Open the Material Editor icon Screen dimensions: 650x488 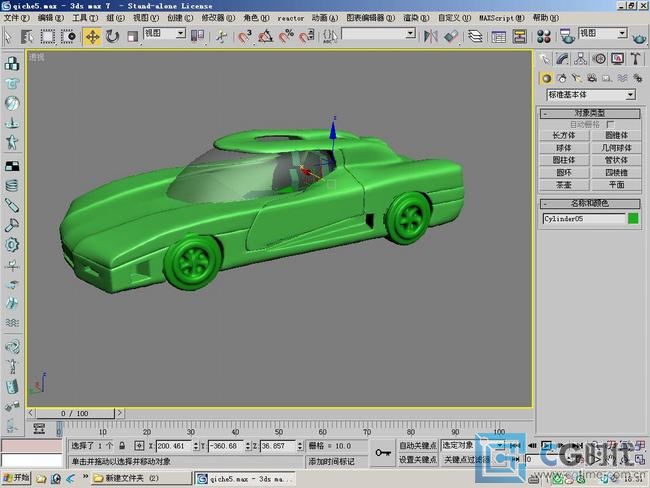tap(543, 36)
